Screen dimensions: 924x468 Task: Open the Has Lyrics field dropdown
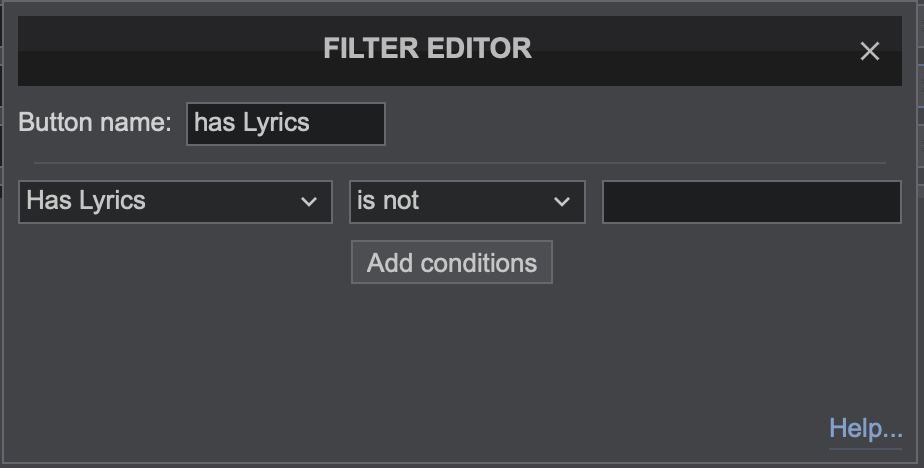coord(175,201)
